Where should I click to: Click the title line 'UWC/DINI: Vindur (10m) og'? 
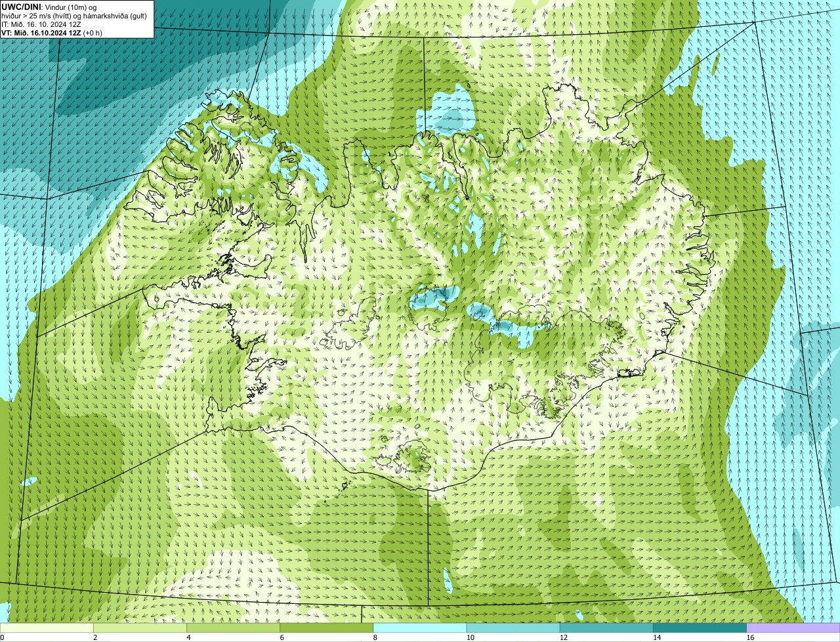49,7
